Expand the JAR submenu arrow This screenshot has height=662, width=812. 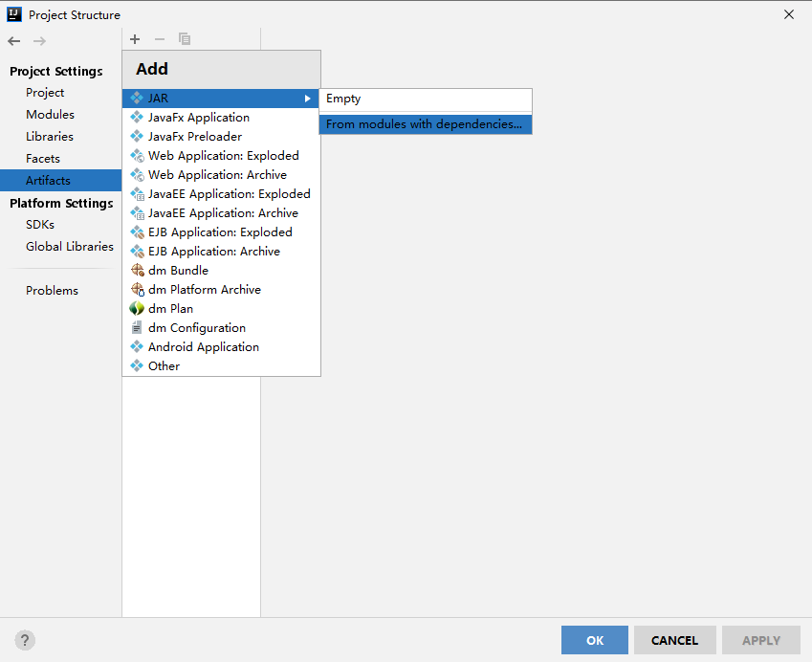[308, 99]
